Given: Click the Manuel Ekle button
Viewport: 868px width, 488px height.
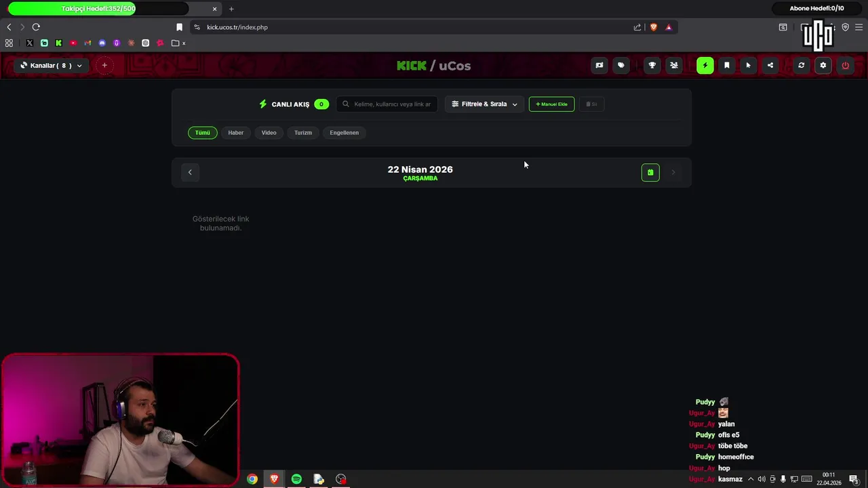Looking at the screenshot, I should [x=551, y=104].
